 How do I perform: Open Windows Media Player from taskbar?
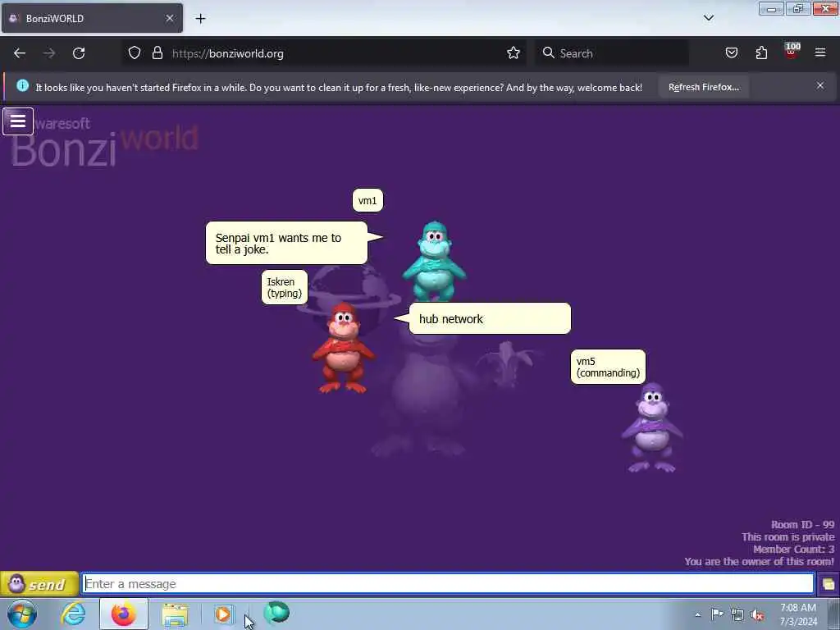223,614
